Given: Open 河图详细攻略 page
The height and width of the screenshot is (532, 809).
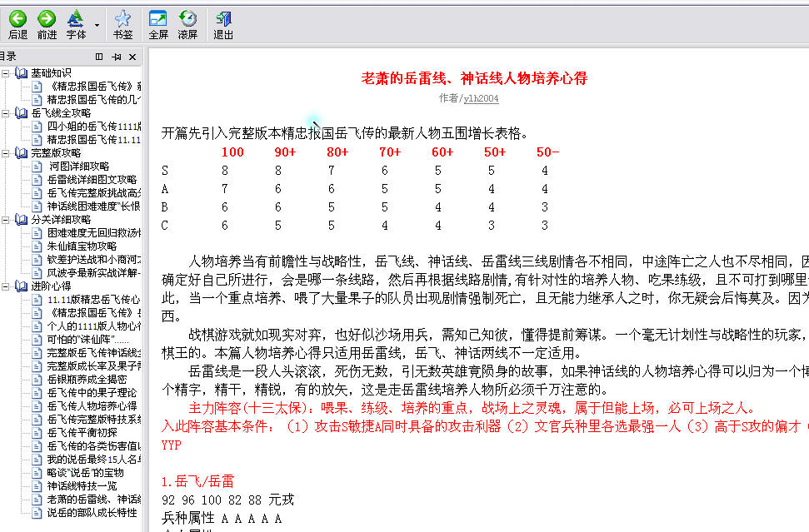Looking at the screenshot, I should coord(78,167).
